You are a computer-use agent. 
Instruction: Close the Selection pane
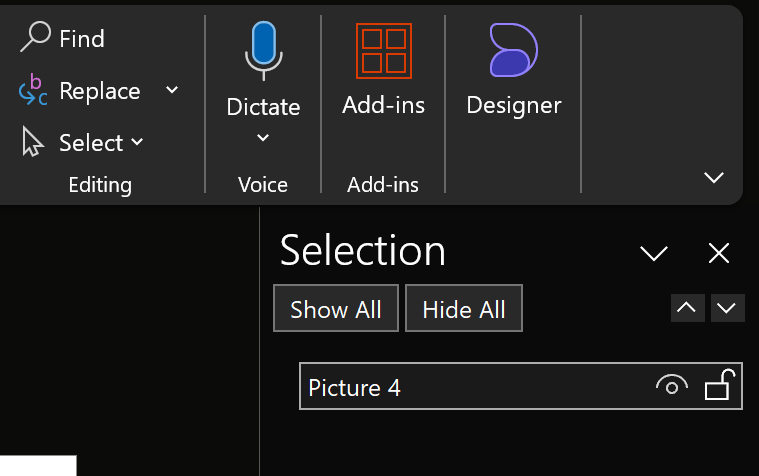pyautogui.click(x=719, y=253)
